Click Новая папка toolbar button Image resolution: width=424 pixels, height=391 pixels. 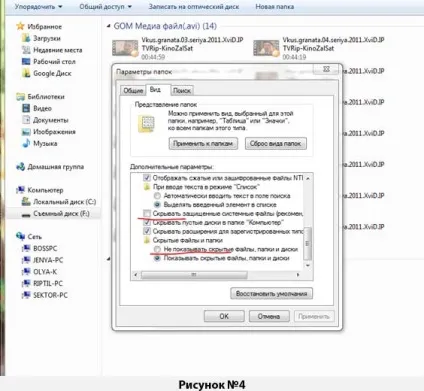pos(275,7)
